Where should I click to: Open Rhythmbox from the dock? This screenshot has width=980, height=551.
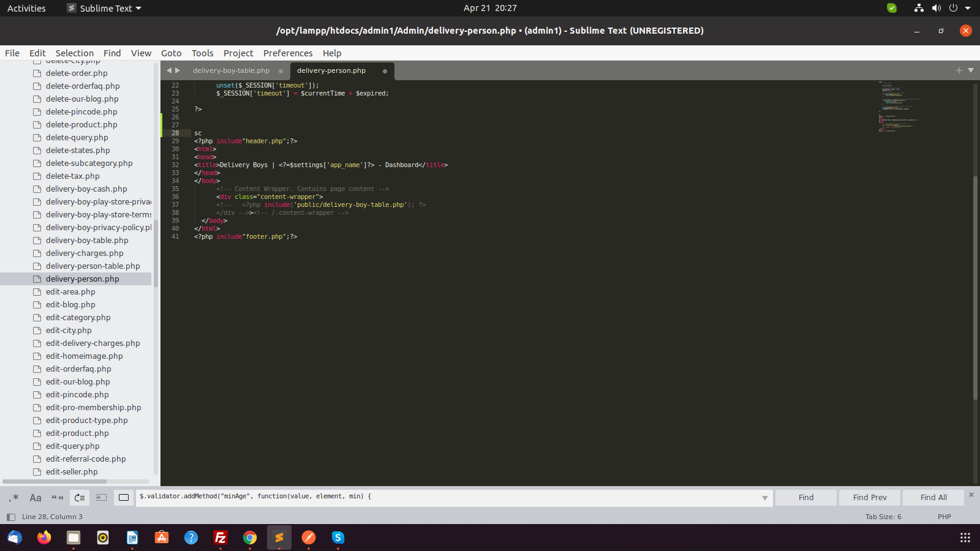(103, 538)
